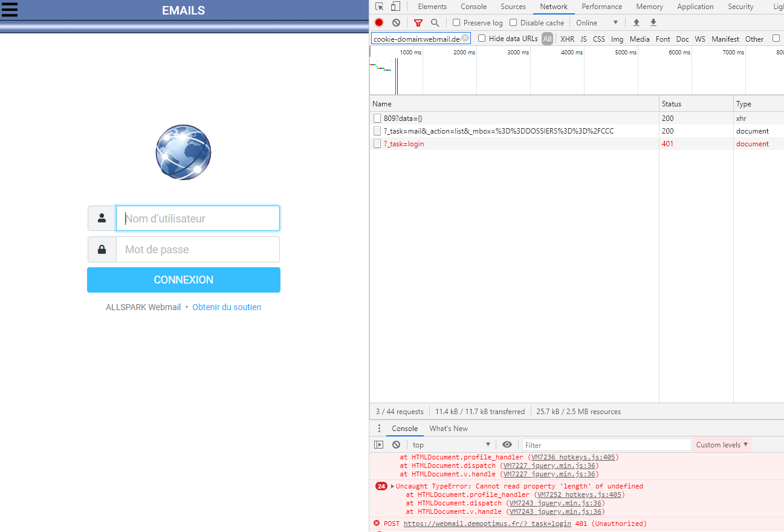
Task: Enable Disable cache in the Network panel
Action: [513, 22]
